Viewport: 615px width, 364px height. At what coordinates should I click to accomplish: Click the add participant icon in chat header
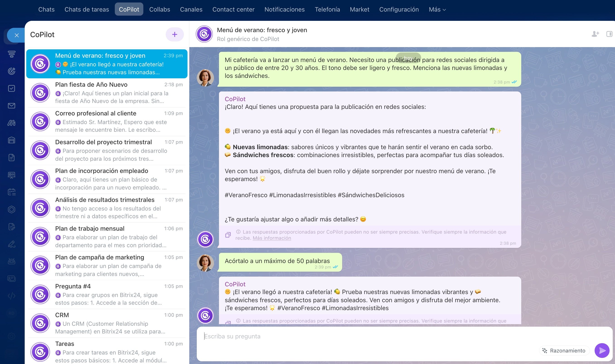pyautogui.click(x=595, y=34)
